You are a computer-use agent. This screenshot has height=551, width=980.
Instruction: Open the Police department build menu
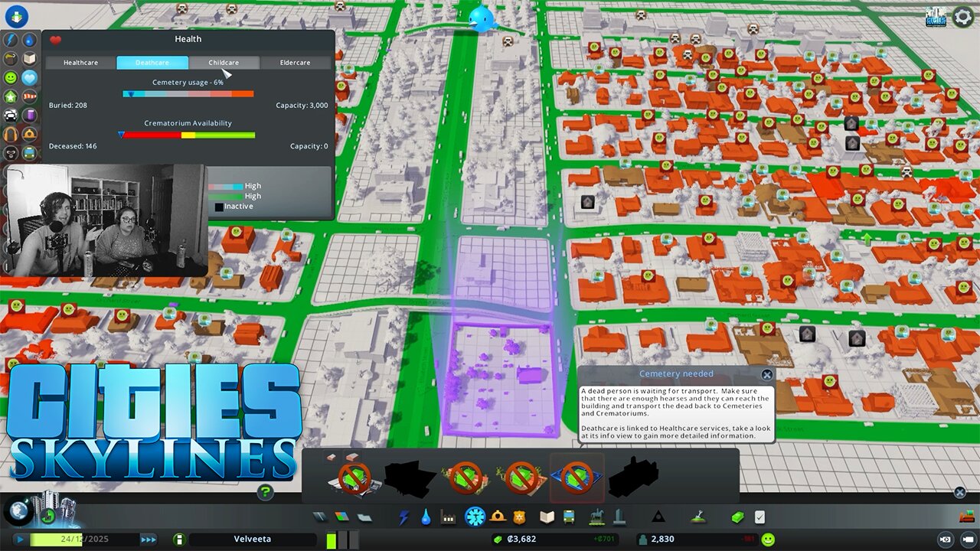point(520,517)
